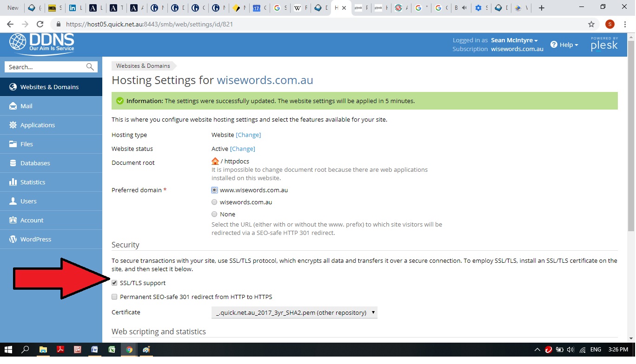Select the None preferred domain radio
The image size is (636, 364).
click(x=214, y=214)
